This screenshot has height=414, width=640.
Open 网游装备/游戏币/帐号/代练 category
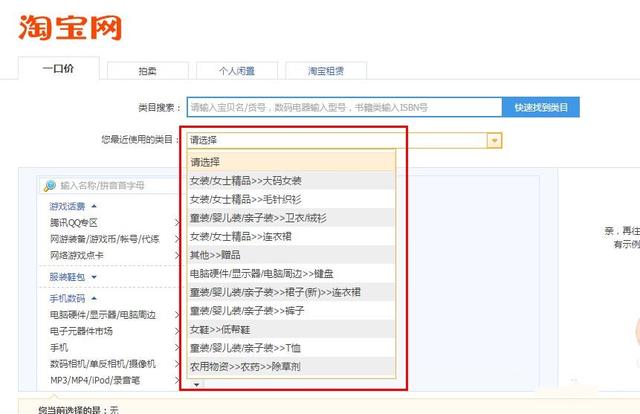pos(104,239)
